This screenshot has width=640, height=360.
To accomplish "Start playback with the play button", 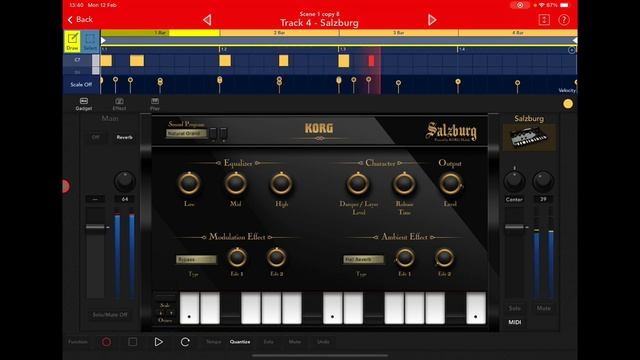I will pos(158,342).
